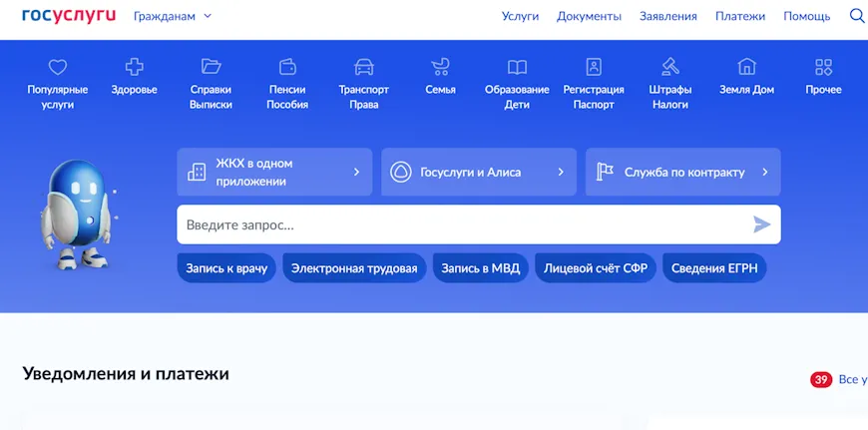The height and width of the screenshot is (430, 868).
Task: Open the Помощь menu item
Action: (x=806, y=16)
